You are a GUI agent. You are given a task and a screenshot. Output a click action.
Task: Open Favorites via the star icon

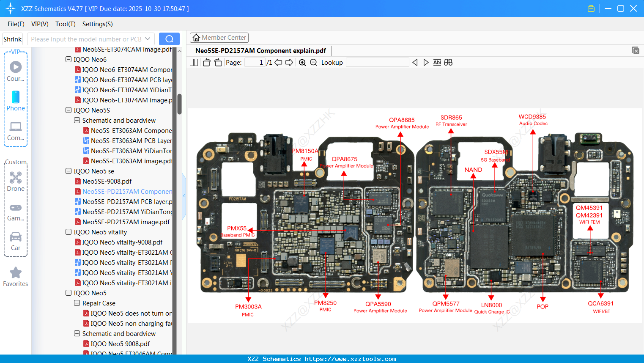(x=15, y=272)
